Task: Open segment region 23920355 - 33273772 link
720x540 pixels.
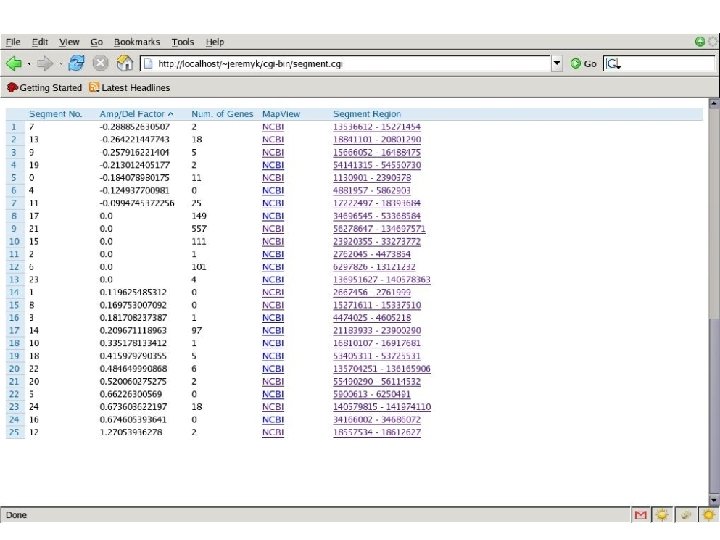Action: point(377,242)
